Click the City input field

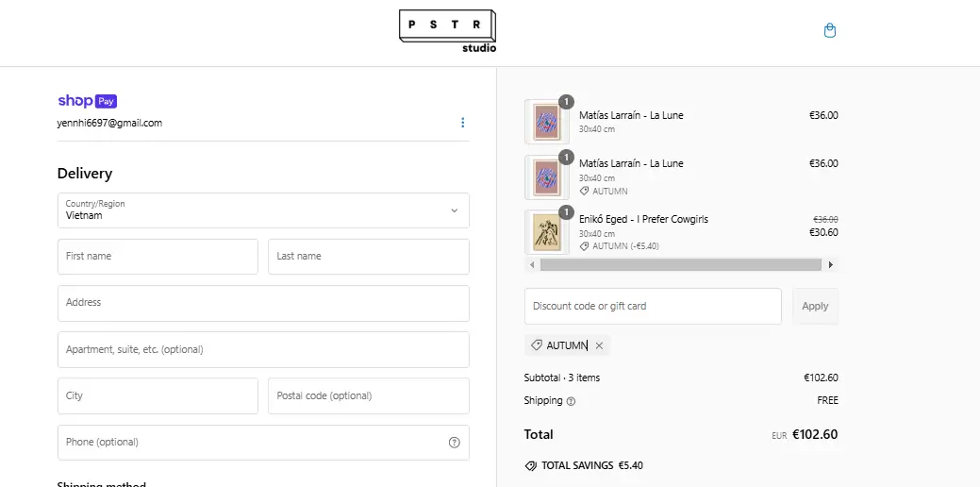point(158,396)
